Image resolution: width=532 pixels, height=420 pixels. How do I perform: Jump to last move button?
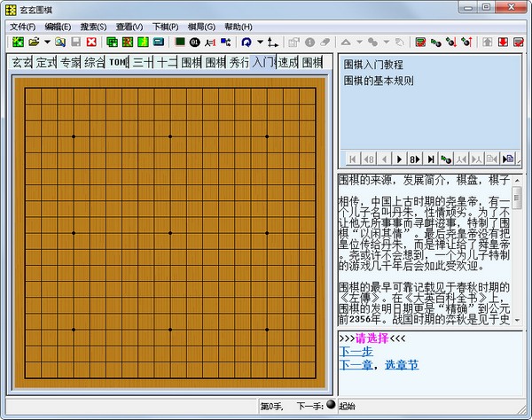(431, 159)
